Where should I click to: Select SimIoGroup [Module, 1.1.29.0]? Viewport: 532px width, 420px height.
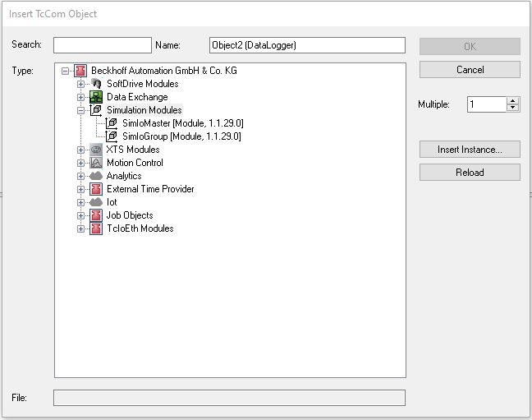pyautogui.click(x=181, y=136)
